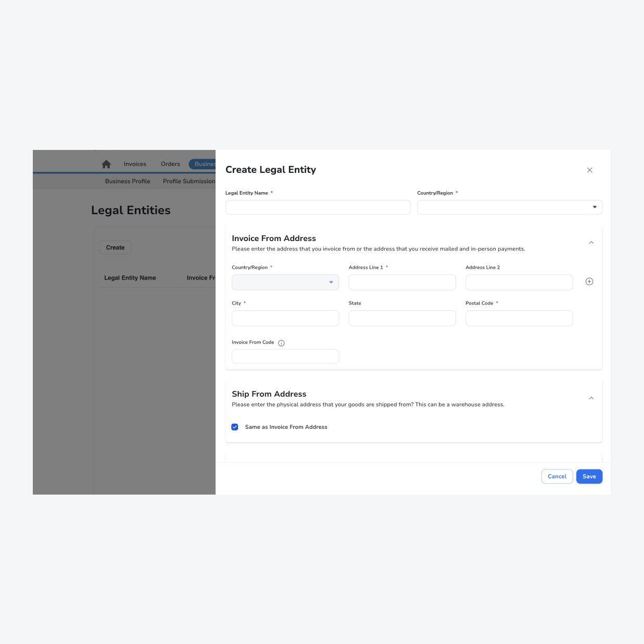The width and height of the screenshot is (644, 644).
Task: Click the Home icon in the navigation bar
Action: click(106, 164)
